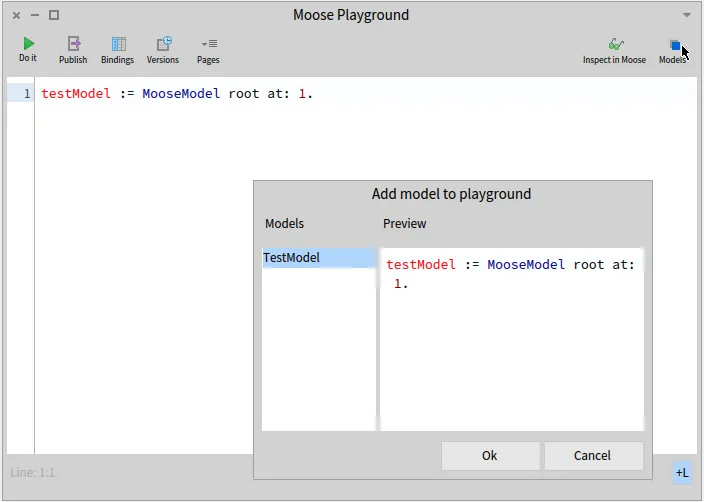Click the Models column header label
704x502 pixels.
(x=285, y=224)
